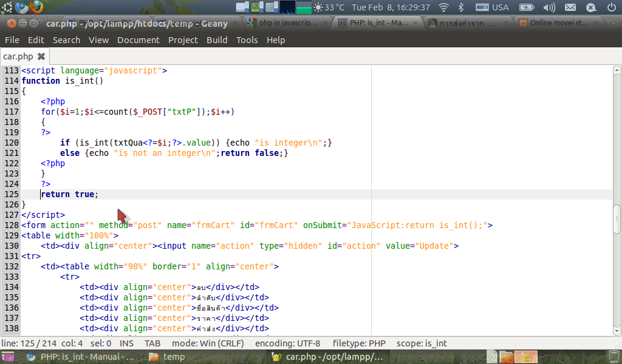Click the 'INS' insert mode indicator

point(126,343)
